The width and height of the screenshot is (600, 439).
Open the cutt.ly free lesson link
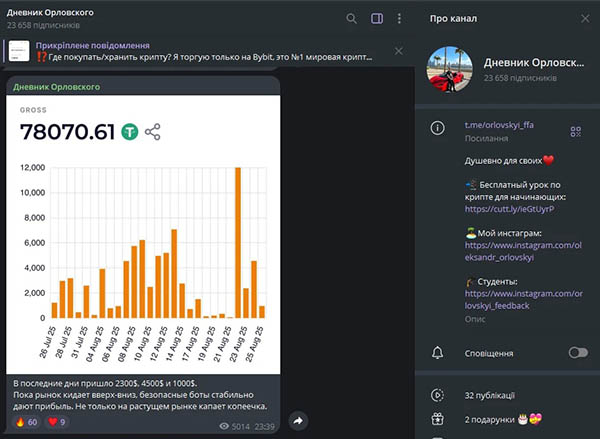[509, 209]
